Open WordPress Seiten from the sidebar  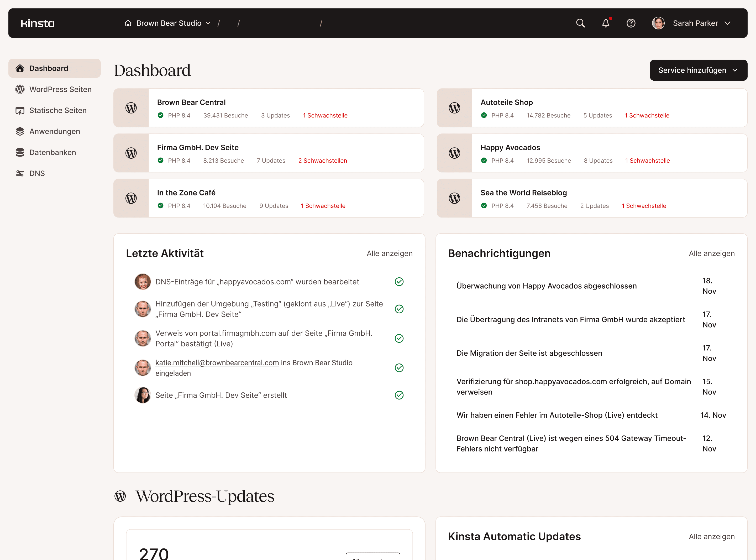point(60,89)
